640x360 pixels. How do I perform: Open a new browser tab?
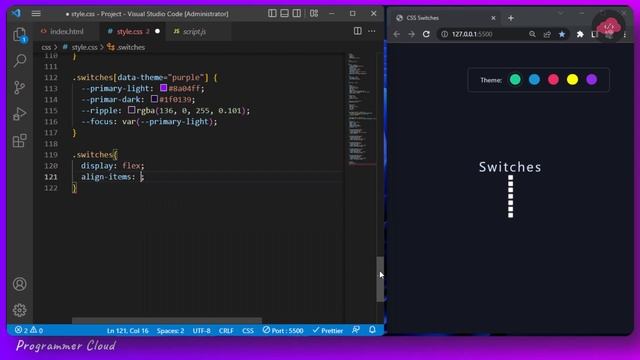[x=511, y=18]
